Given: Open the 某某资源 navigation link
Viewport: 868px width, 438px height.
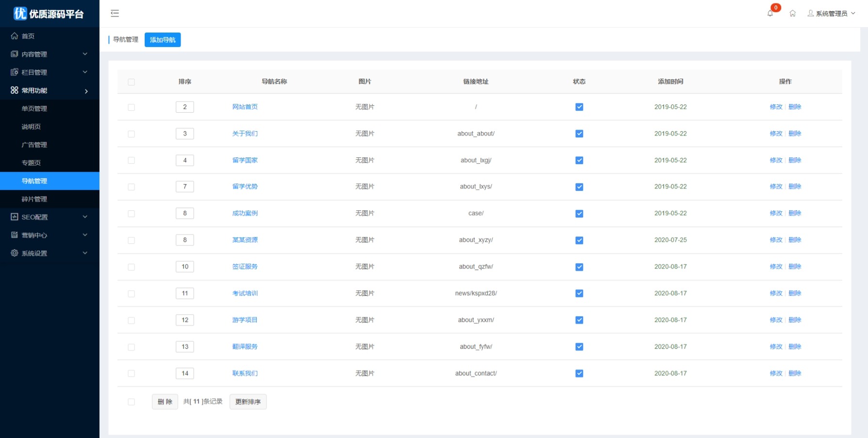Looking at the screenshot, I should (245, 240).
